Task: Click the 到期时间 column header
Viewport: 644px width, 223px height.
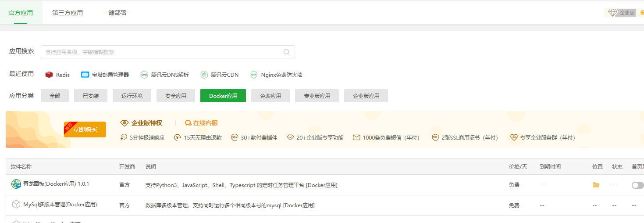Action: [x=550, y=167]
